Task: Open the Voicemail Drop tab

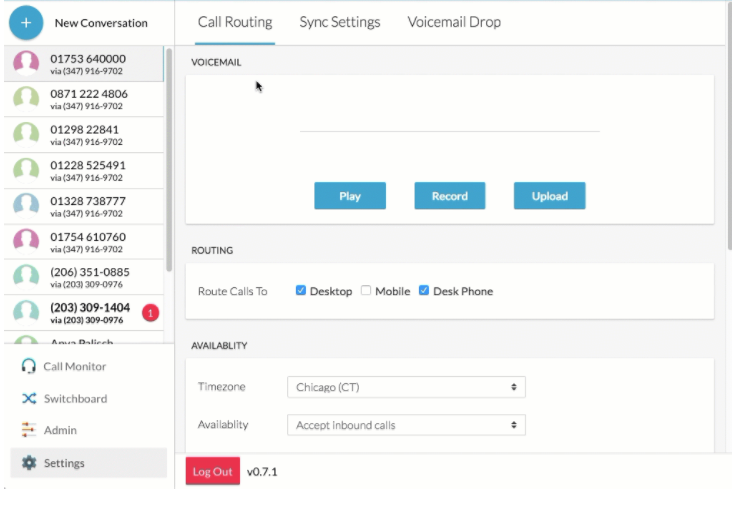Action: tap(454, 22)
